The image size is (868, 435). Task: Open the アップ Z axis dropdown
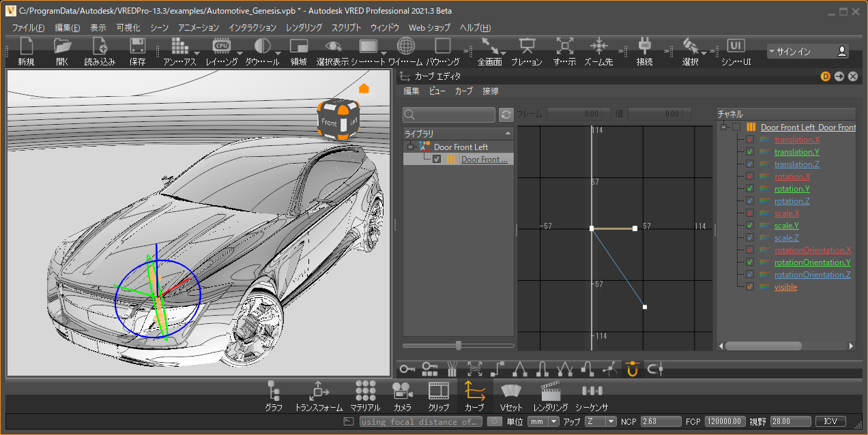[x=600, y=422]
